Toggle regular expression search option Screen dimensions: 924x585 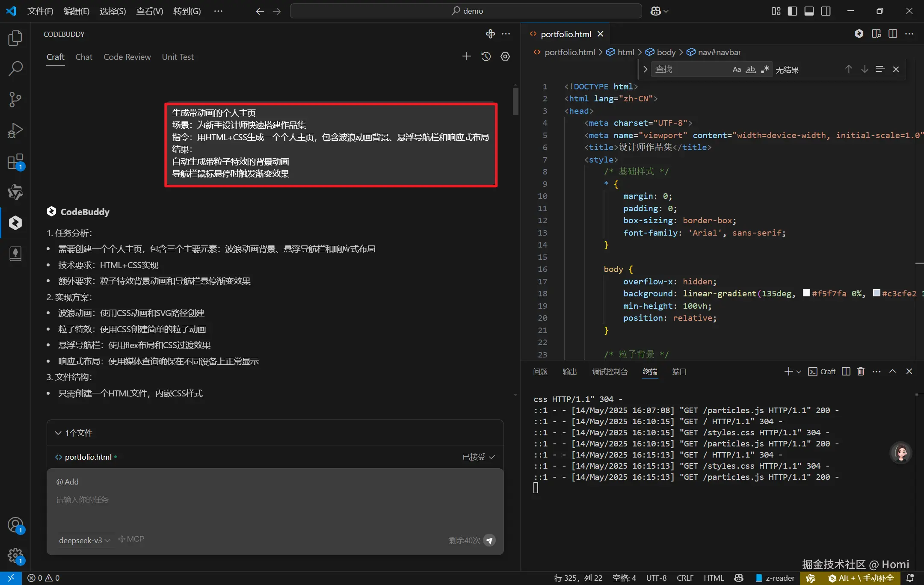(x=765, y=69)
